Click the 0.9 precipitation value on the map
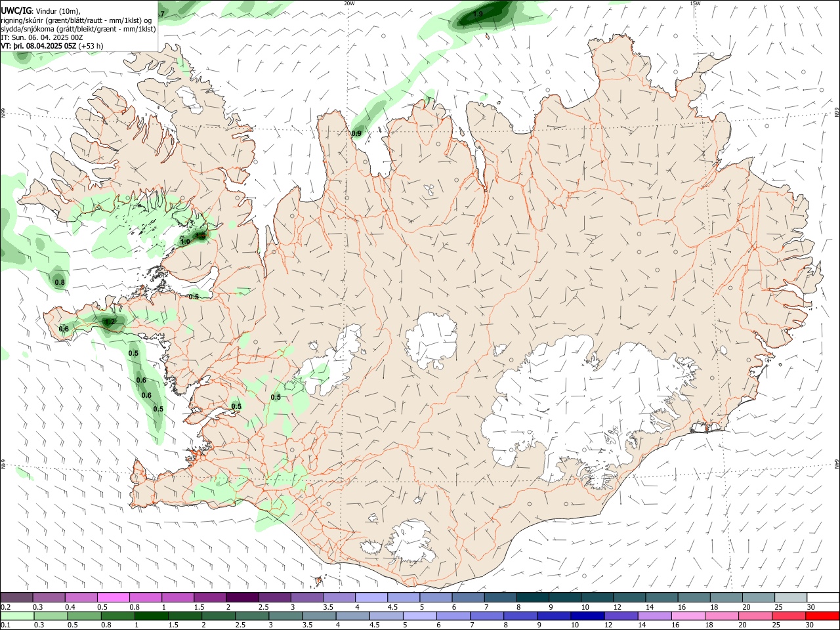840x630 pixels. coord(356,133)
